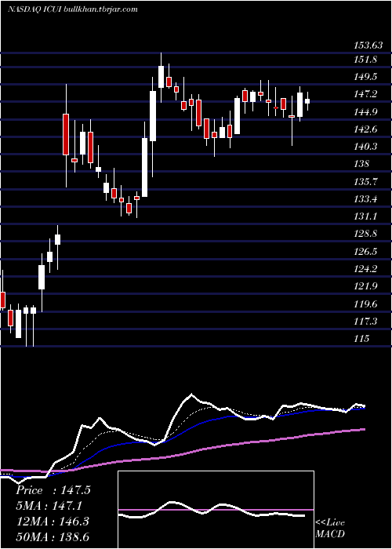
Task: Click the 128.8 price axis label
Action: pyautogui.click(x=365, y=234)
